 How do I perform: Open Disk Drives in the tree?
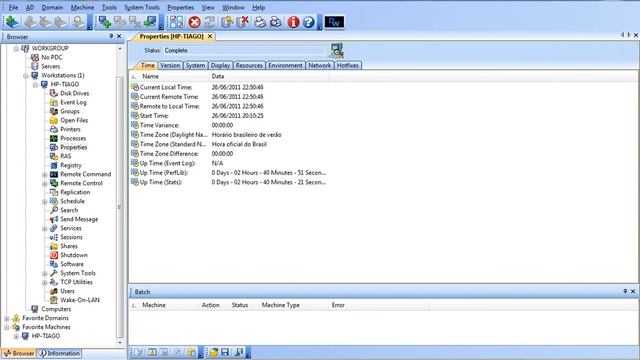click(74, 93)
